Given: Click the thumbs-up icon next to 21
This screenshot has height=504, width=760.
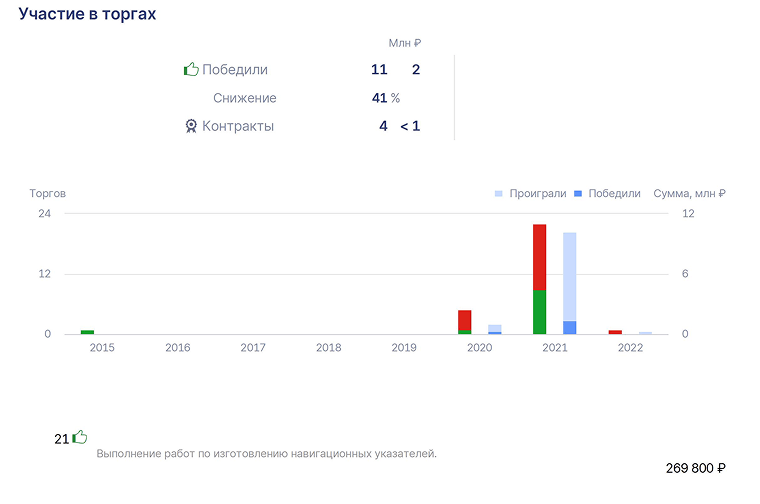Looking at the screenshot, I should (79, 437).
